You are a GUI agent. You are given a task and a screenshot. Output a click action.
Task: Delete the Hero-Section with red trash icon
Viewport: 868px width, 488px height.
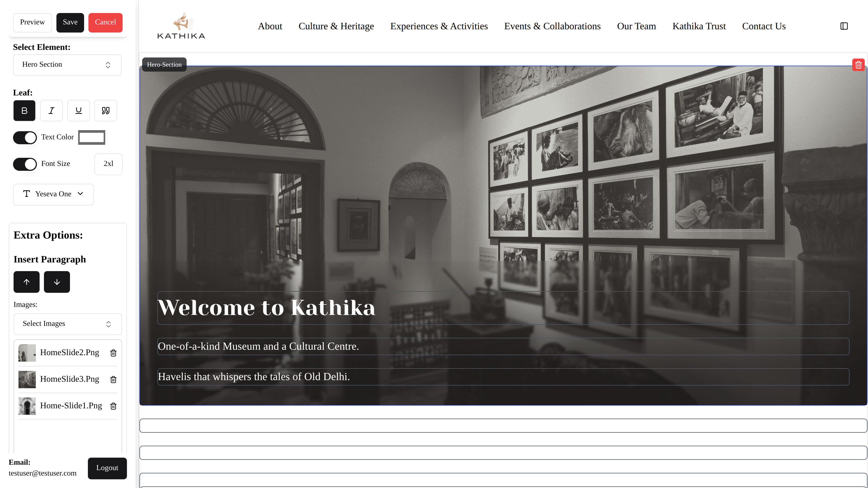[858, 65]
